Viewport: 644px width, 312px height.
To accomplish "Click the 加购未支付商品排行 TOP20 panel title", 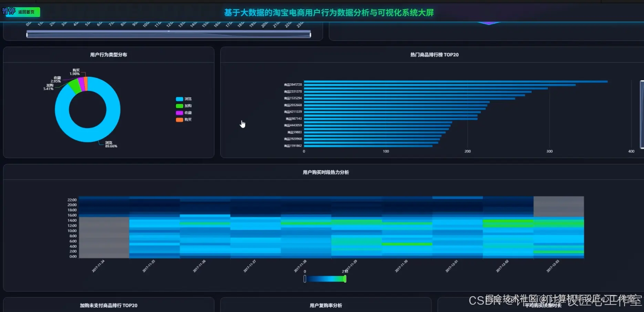I will coord(108,305).
